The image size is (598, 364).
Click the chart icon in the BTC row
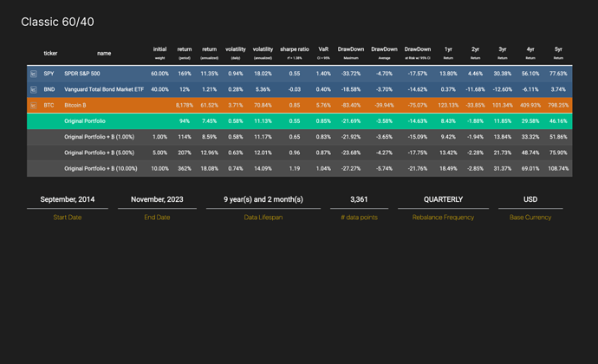[34, 105]
